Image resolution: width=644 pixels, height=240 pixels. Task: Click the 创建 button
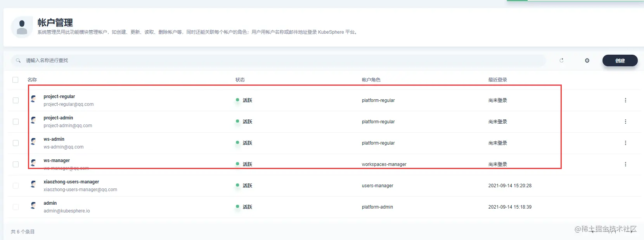[x=620, y=60]
